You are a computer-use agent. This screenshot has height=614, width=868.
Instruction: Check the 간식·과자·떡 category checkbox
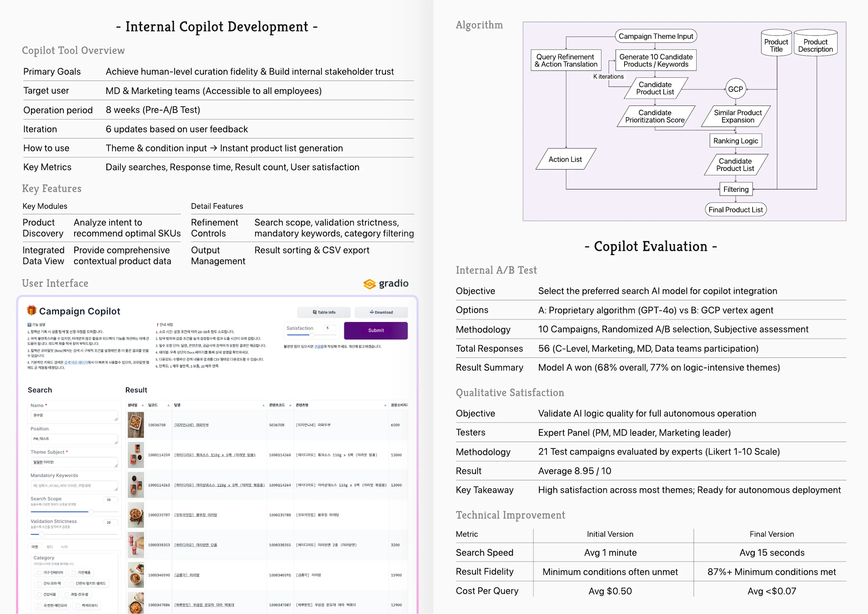(x=39, y=583)
